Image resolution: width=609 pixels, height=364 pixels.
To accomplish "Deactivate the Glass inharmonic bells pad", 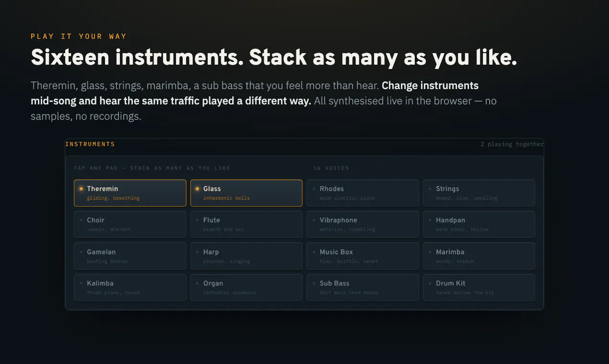I will point(246,193).
